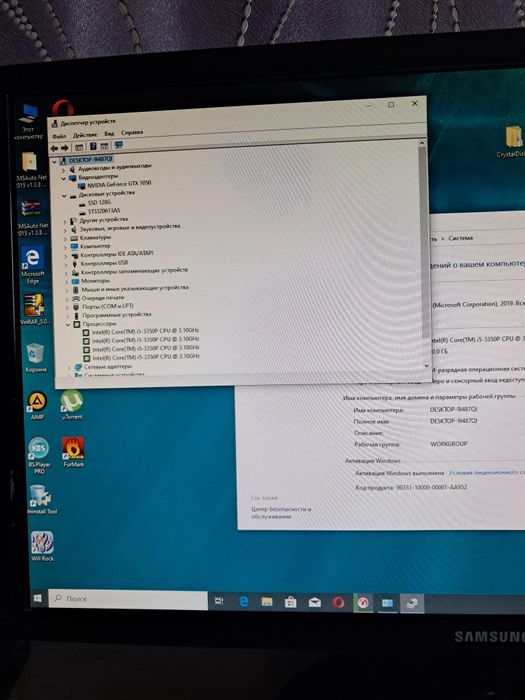Select the ST3320613AS disk entry
Screen dimensions: 525x700
pos(100,211)
